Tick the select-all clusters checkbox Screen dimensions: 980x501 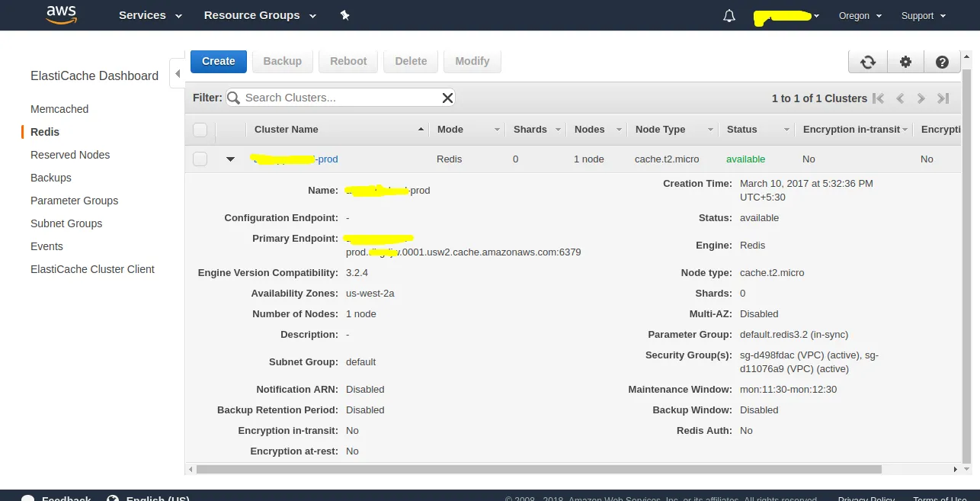click(200, 130)
